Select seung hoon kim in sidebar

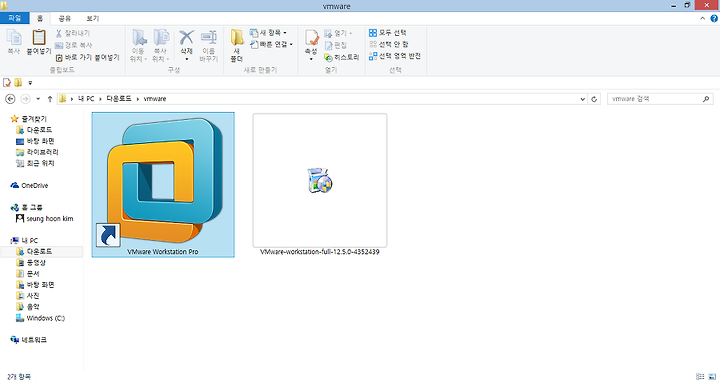pos(45,219)
